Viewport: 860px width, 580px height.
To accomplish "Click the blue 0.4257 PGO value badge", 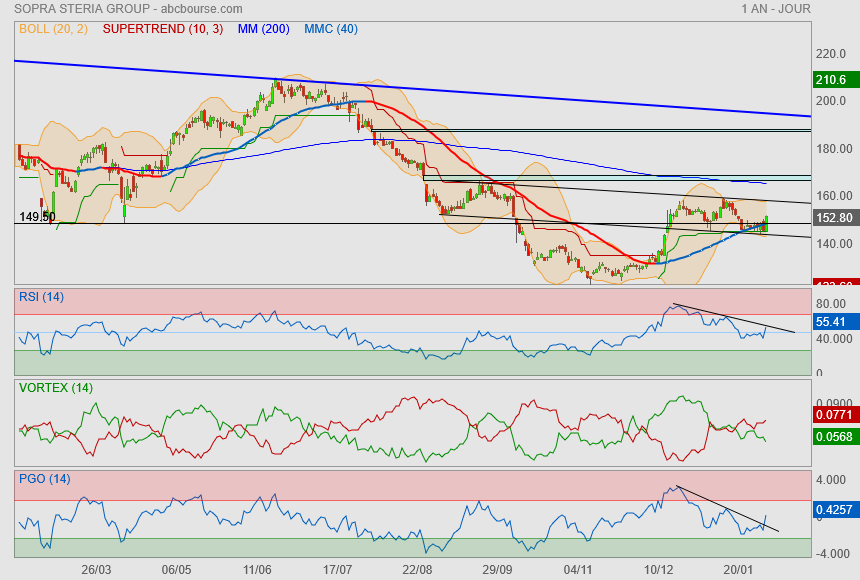I will pos(833,510).
